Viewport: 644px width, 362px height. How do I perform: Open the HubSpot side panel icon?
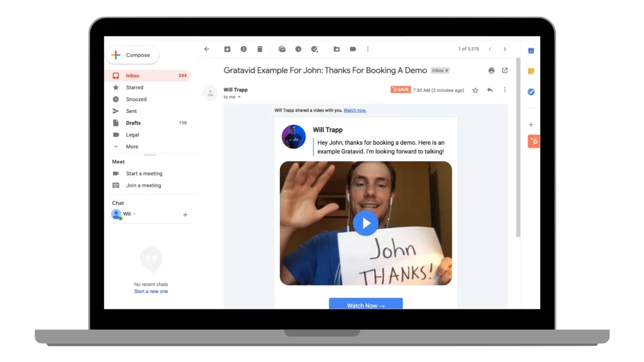pyautogui.click(x=534, y=142)
